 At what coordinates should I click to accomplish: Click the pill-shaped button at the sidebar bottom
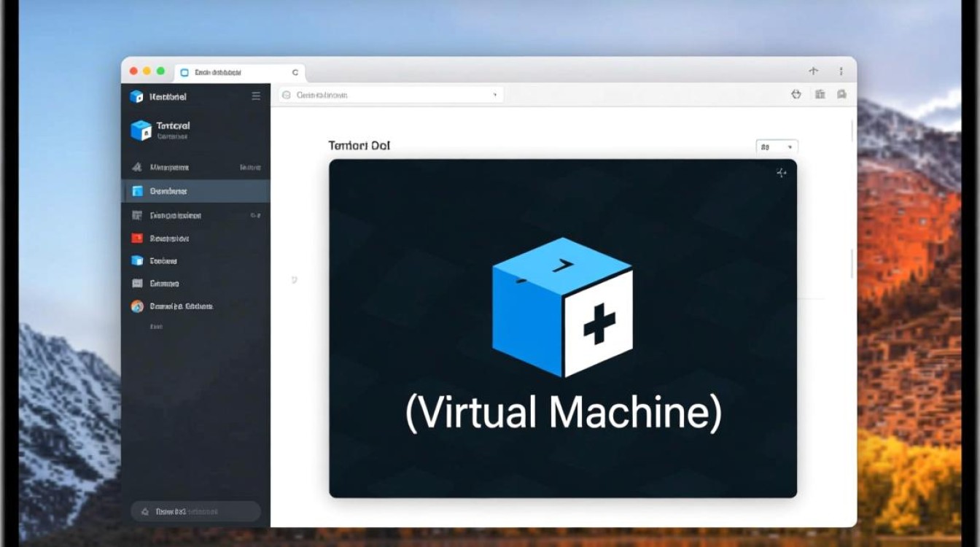coord(195,512)
